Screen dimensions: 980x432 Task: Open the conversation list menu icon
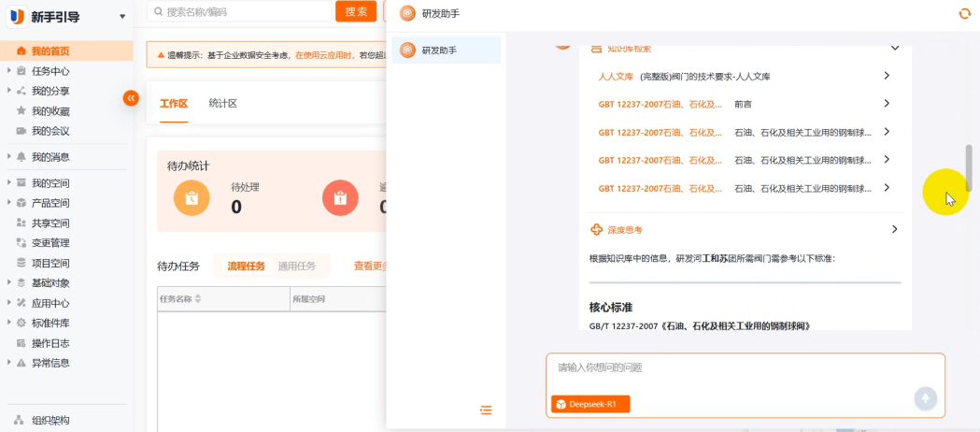click(486, 410)
